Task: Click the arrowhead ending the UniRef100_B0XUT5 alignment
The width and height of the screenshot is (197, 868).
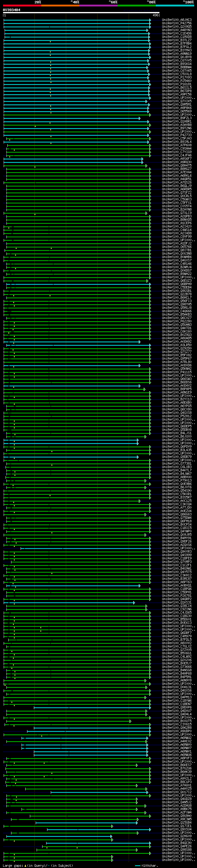Action: [x=130, y=721]
